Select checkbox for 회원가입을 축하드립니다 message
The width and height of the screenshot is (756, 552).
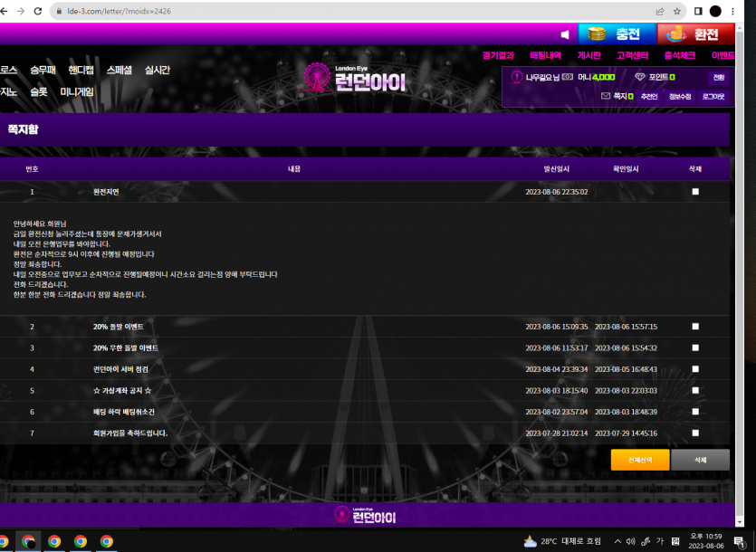coord(695,433)
